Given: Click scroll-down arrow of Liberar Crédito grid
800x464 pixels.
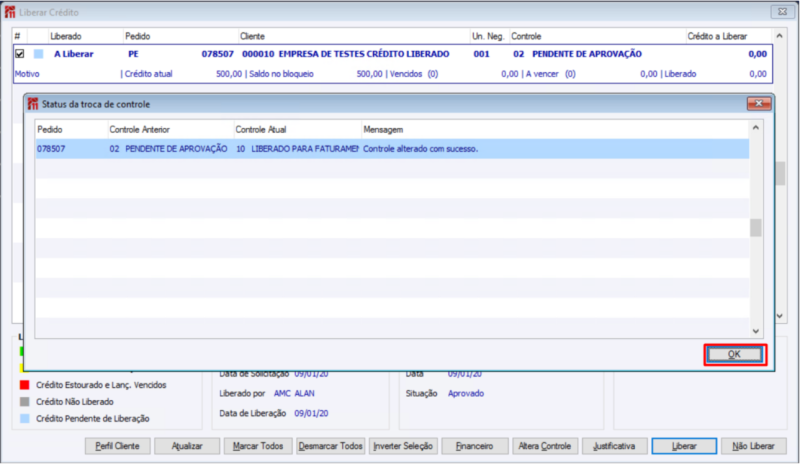Looking at the screenshot, I should [779, 316].
